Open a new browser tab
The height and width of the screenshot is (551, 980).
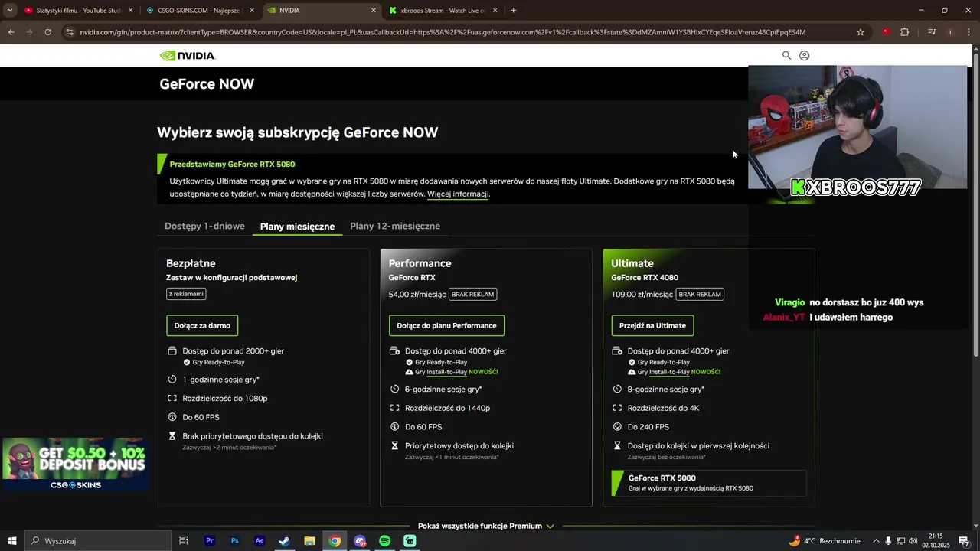coord(513,11)
